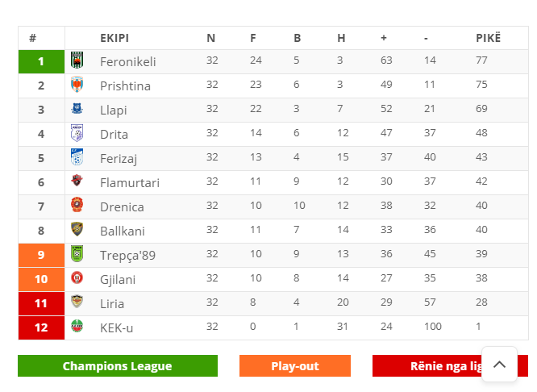Click the Gjilani red club logo
This screenshot has height=392, width=537.
[x=77, y=277]
